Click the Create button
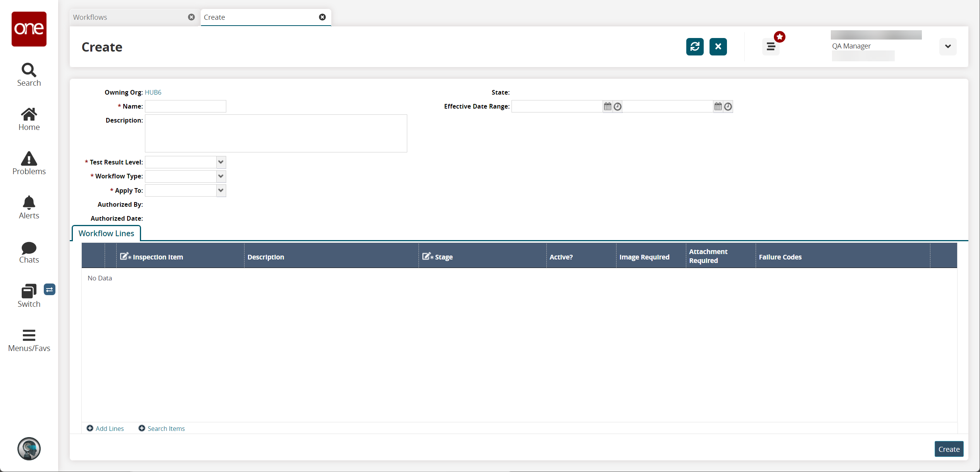The image size is (980, 472). tap(949, 449)
